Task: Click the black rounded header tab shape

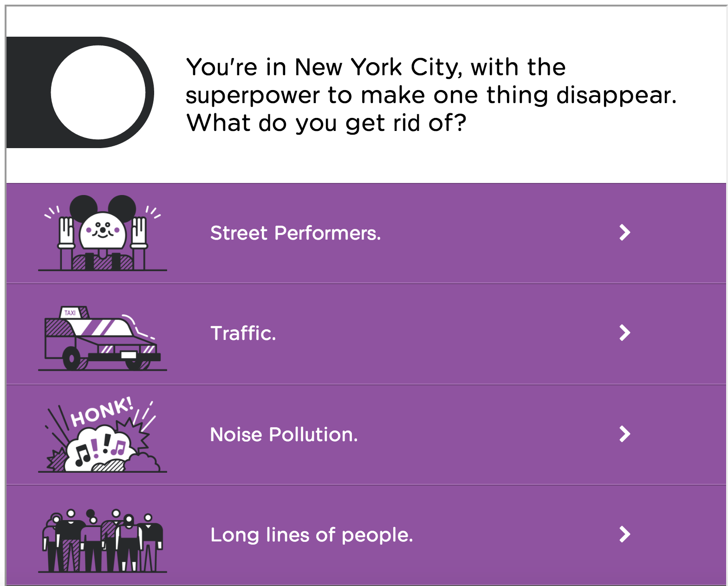Action: [x=80, y=92]
